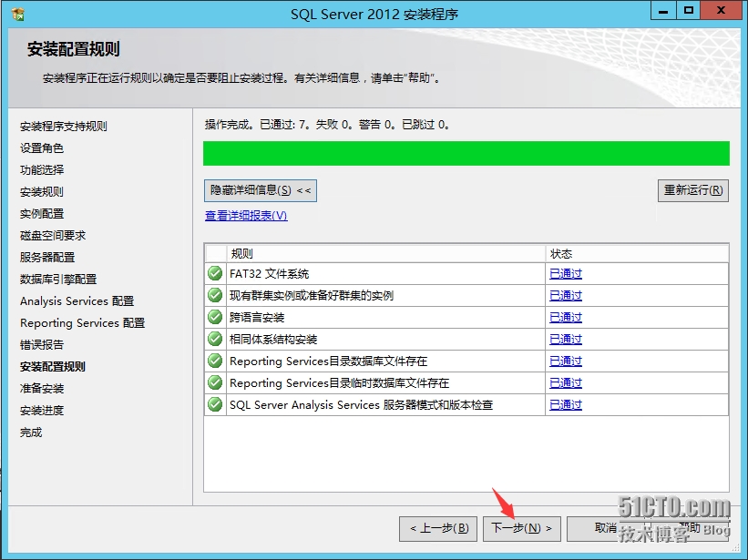Viewport: 748px width, 560px height.
Task: Minimize the SQL Server 2012 安装程序 window
Action: click(x=663, y=12)
